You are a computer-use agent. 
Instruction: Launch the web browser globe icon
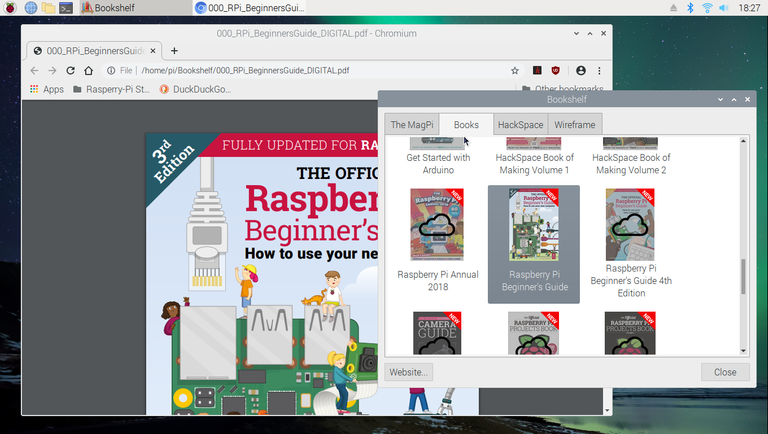30,8
